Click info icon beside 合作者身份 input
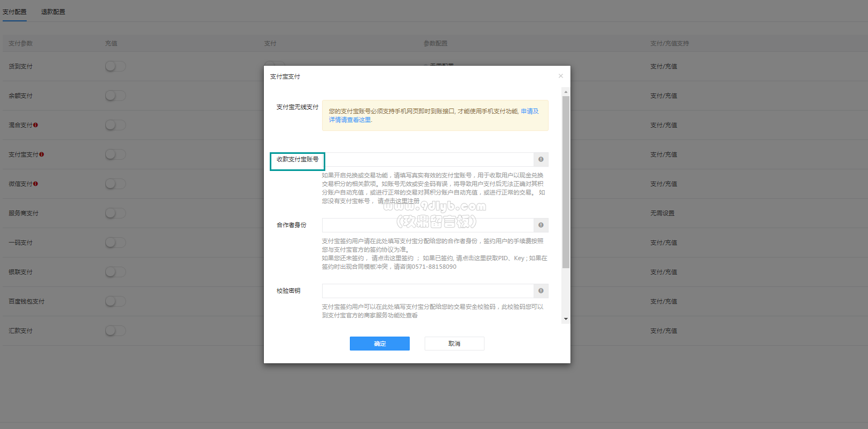The image size is (868, 429). click(x=541, y=225)
